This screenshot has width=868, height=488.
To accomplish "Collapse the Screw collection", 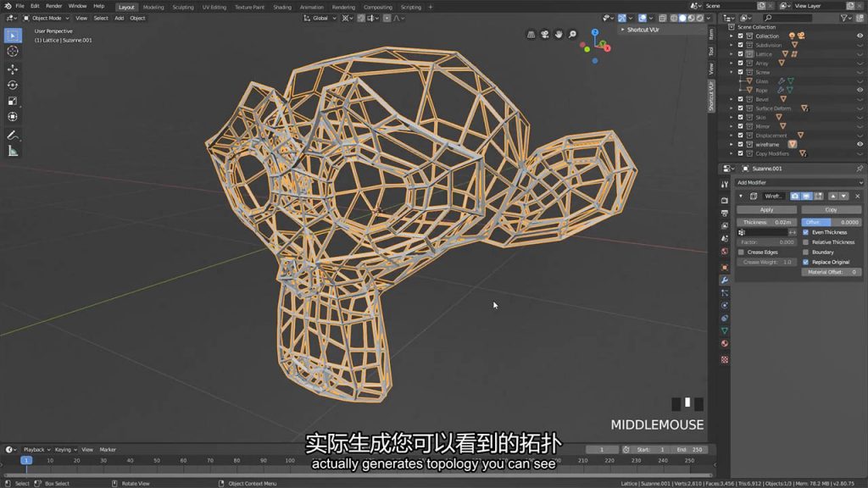I will (x=732, y=73).
